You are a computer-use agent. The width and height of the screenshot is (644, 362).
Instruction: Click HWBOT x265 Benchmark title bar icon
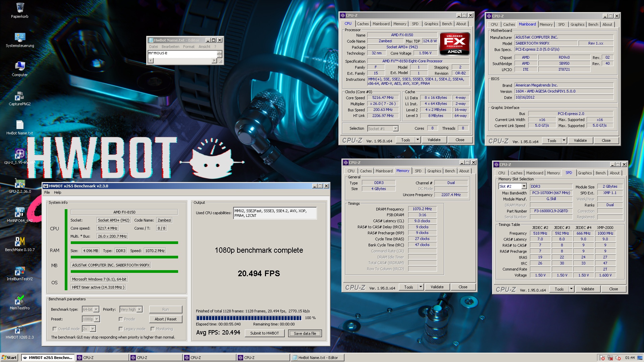pyautogui.click(x=46, y=186)
